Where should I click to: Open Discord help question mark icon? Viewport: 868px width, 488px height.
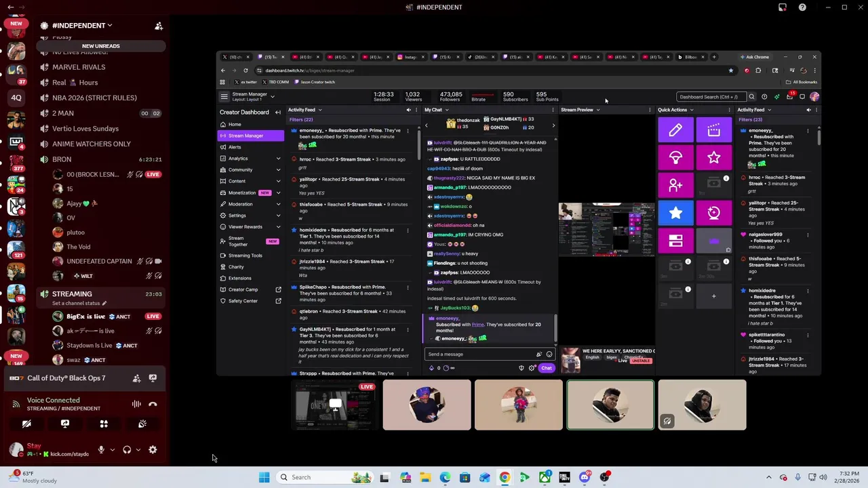[802, 7]
